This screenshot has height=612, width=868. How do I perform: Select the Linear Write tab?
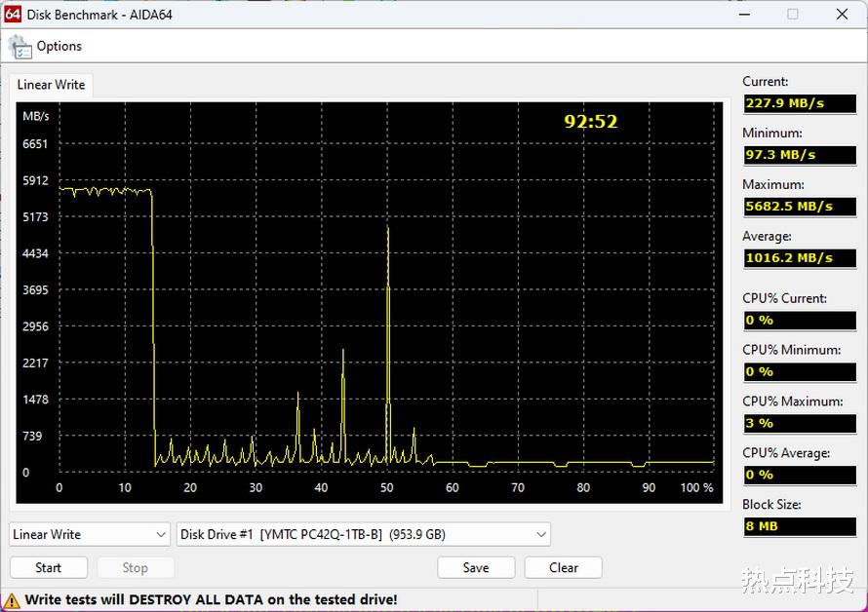[51, 85]
